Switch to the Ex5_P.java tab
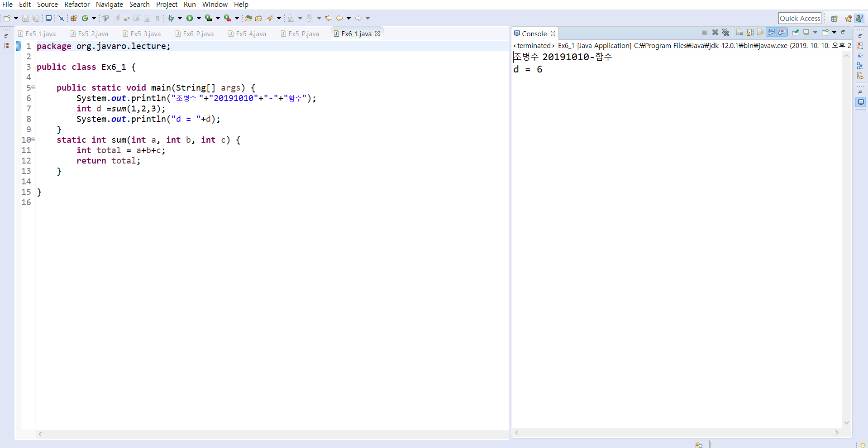868x448 pixels. click(x=300, y=34)
